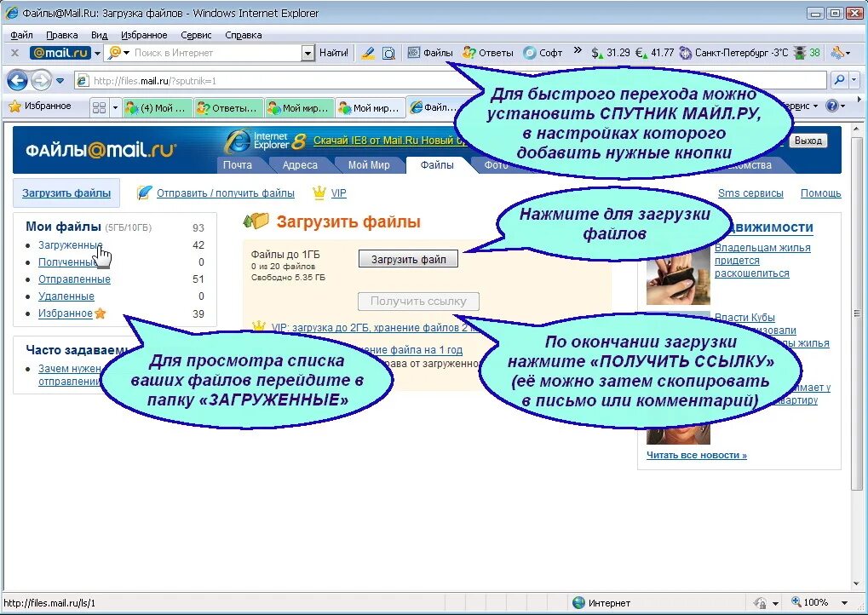Select the Файлы site tab
Image resolution: width=868 pixels, height=615 pixels.
[437, 165]
